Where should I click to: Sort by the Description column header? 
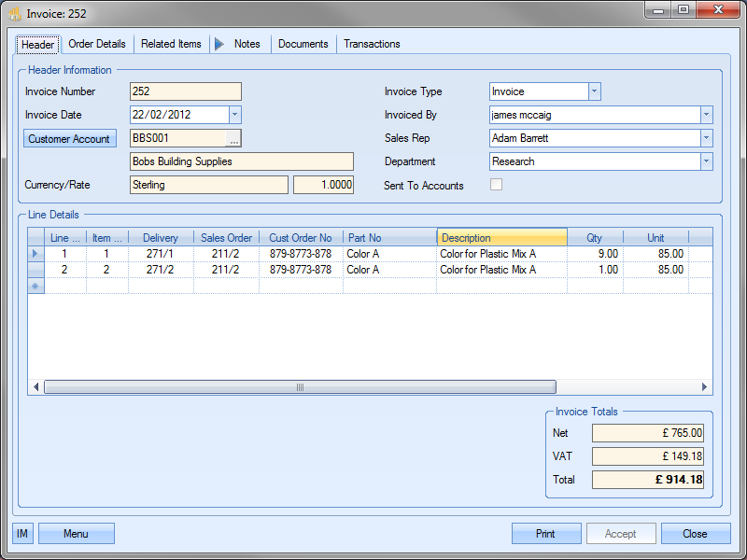point(501,238)
